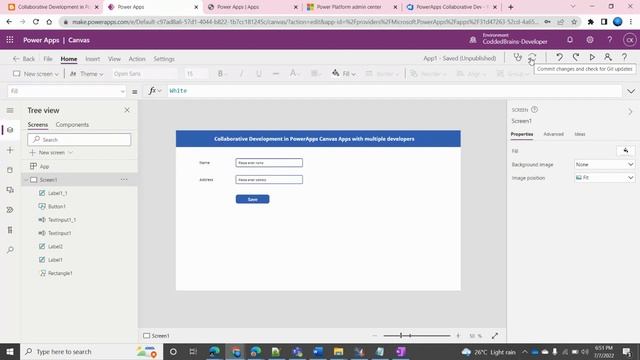Viewport: 640px width, 360px height.
Task: Open the property selector dropdown showing Fill
Action: click(67, 91)
